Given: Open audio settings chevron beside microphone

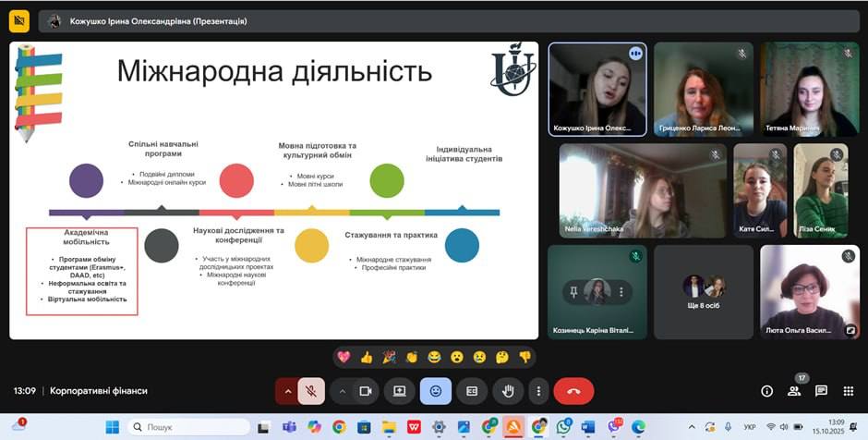Looking at the screenshot, I should point(287,391).
